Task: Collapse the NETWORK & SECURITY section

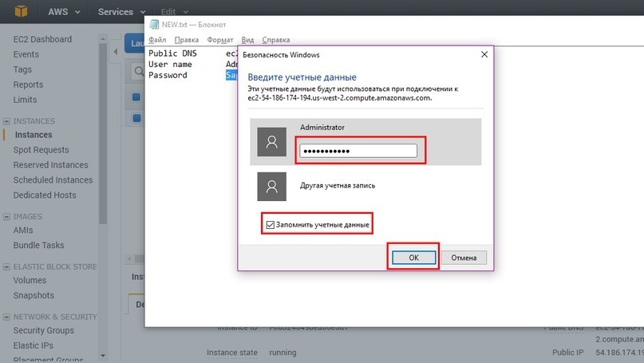Action: point(6,317)
